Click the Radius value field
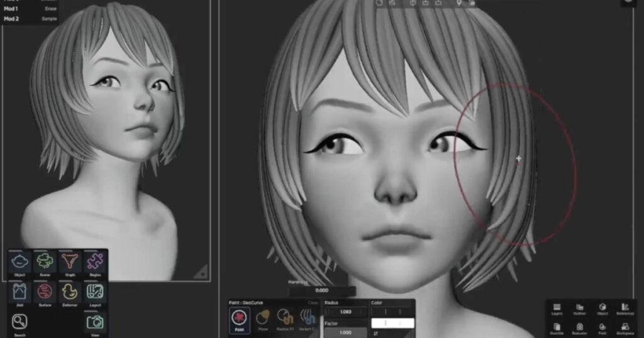This screenshot has width=644, height=338. click(346, 312)
